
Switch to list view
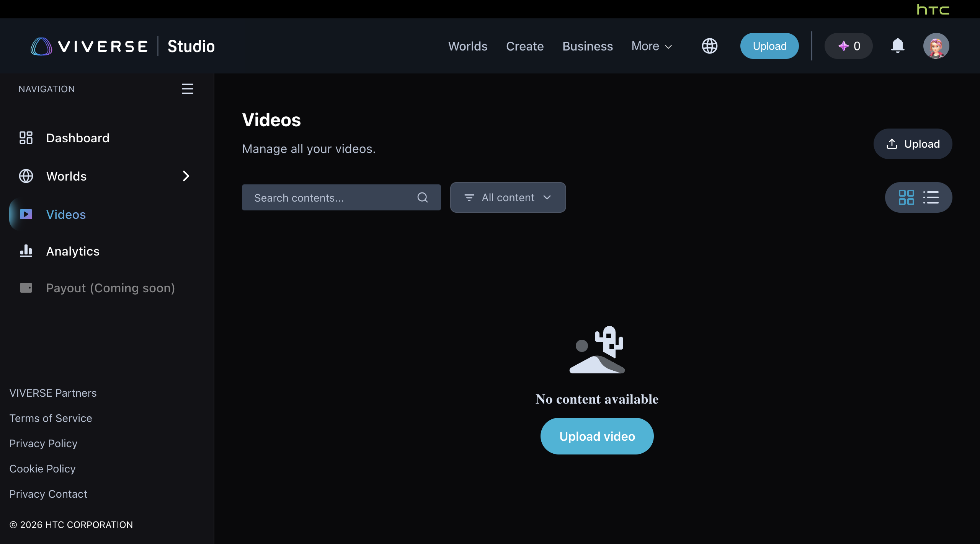click(x=931, y=197)
